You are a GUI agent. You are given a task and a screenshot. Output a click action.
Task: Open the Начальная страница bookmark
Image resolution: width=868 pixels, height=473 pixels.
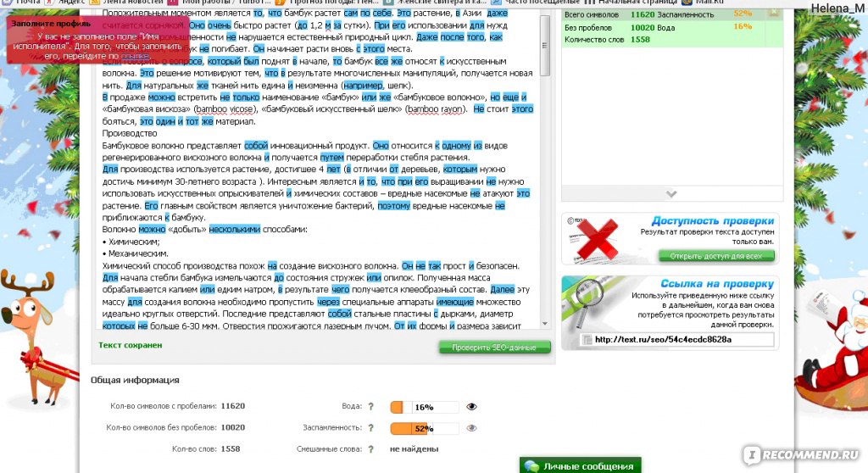[x=631, y=3]
